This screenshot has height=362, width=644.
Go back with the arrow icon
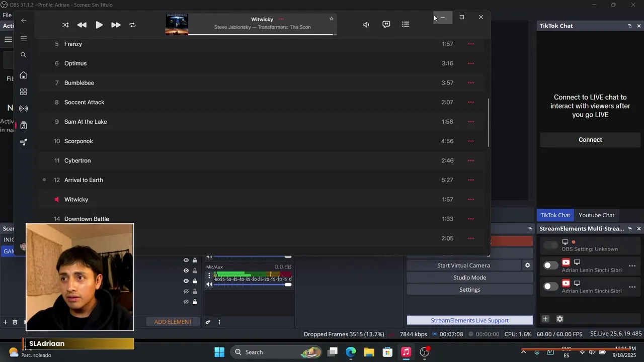(24, 21)
